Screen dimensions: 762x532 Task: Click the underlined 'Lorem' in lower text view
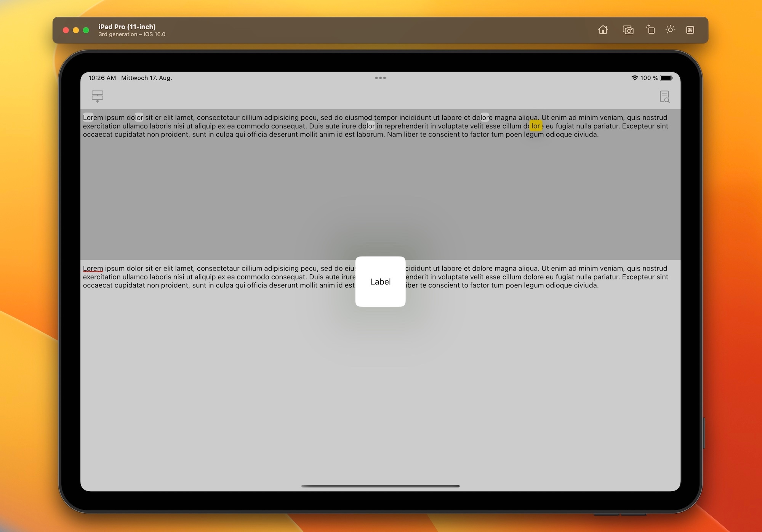[x=93, y=268]
